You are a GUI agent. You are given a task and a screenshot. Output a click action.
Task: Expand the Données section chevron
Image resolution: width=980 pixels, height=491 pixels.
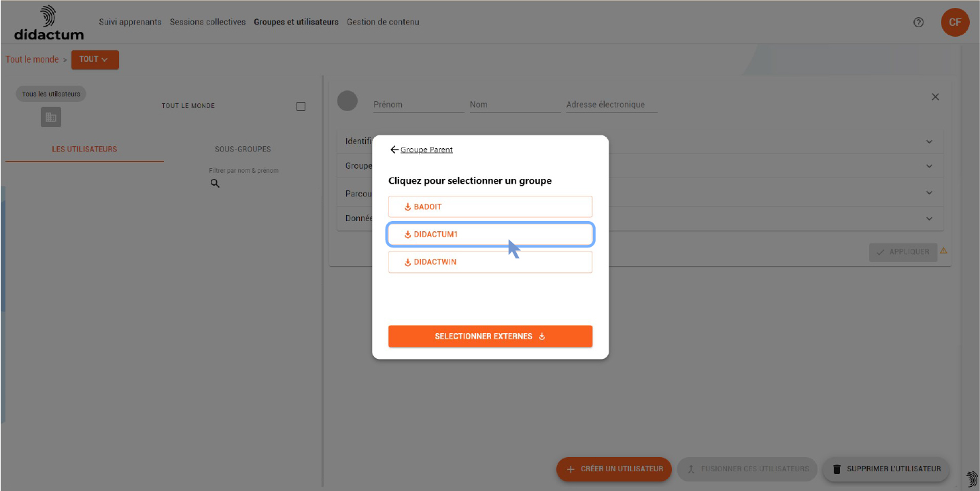tap(929, 218)
